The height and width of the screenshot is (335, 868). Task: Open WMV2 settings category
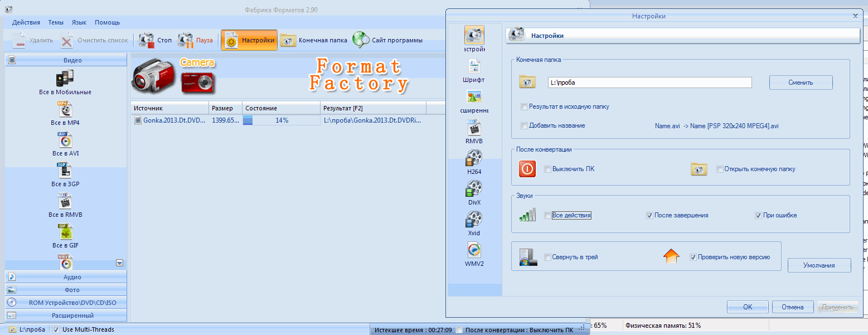(x=474, y=250)
